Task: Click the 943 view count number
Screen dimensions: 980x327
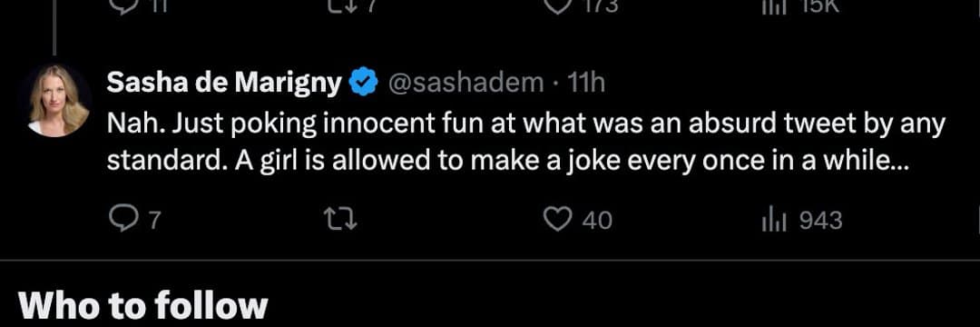Action: pyautogui.click(x=820, y=221)
